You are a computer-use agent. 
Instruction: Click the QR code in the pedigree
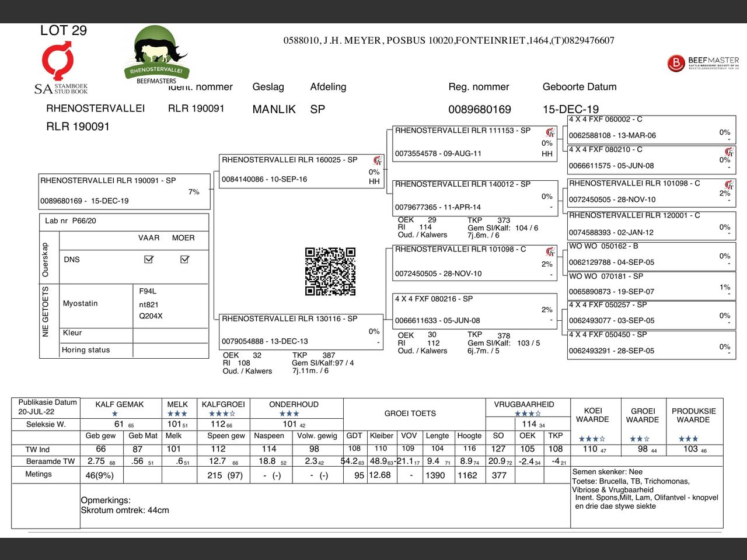pyautogui.click(x=330, y=271)
